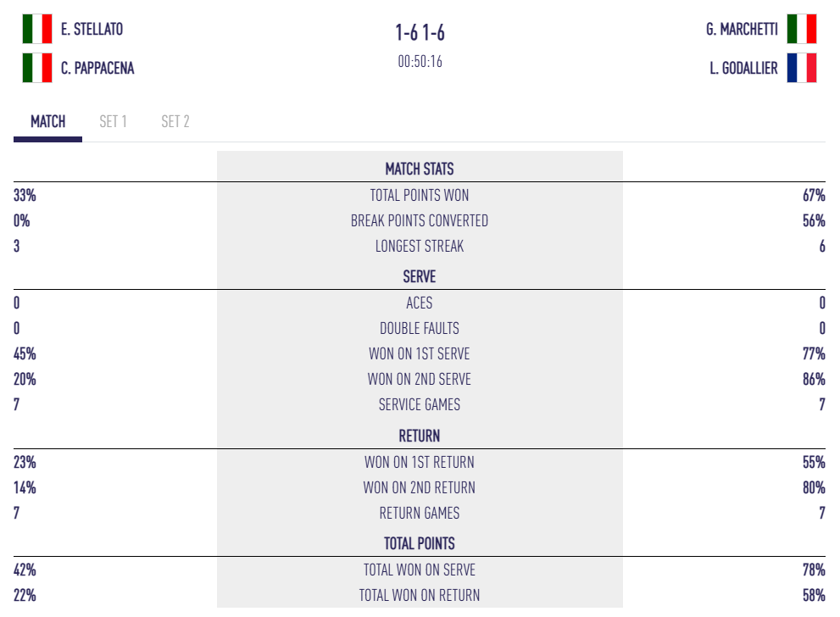Click the Italian flag beside E. Stellato
Viewport: 840px width, 617px height.
(36, 29)
